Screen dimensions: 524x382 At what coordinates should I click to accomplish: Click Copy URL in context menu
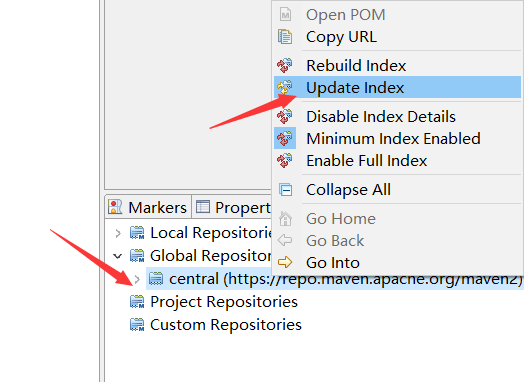coord(397,36)
